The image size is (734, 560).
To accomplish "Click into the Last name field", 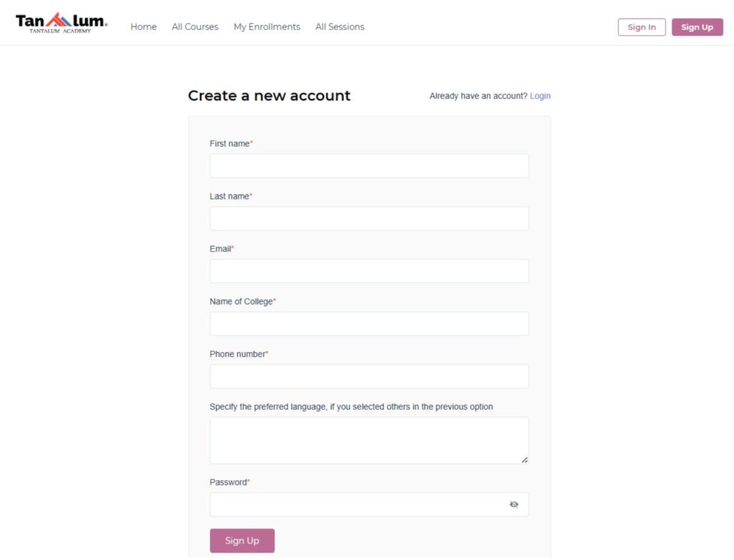I will click(369, 219).
